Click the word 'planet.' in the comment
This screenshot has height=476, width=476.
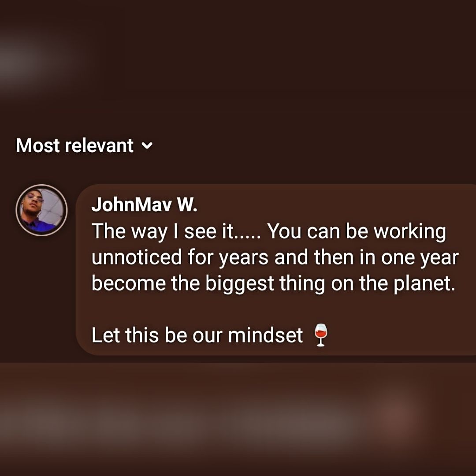[x=424, y=284]
